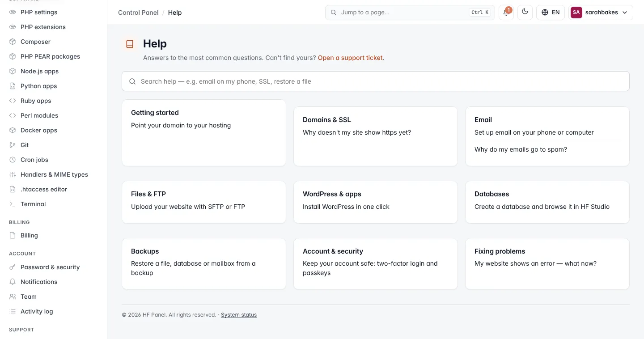Click the Cron jobs clock icon

click(13, 160)
